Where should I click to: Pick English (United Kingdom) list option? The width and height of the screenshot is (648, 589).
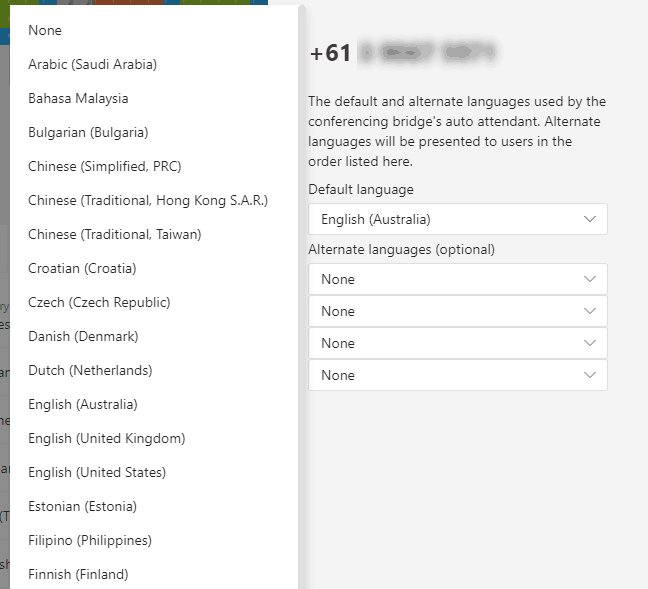point(106,439)
